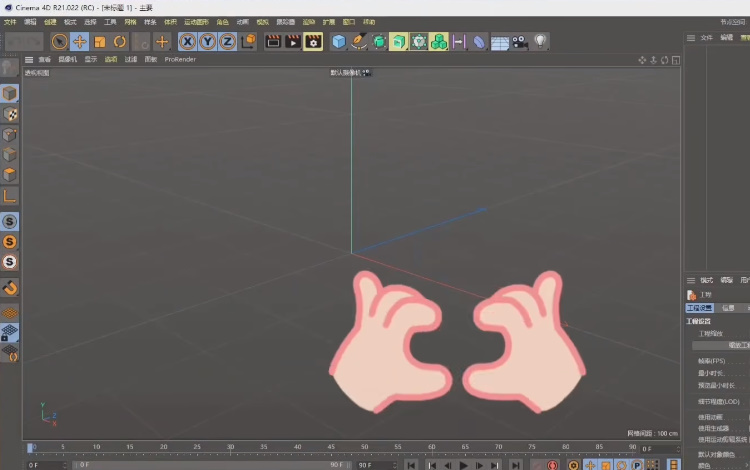750x470 pixels.
Task: Open the viewport ProRender menu
Action: [x=180, y=59]
